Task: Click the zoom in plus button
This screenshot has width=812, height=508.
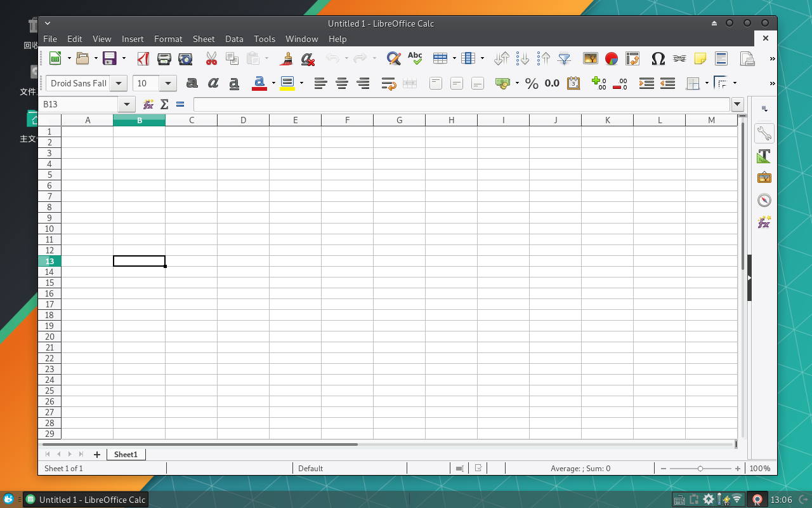Action: (738, 469)
